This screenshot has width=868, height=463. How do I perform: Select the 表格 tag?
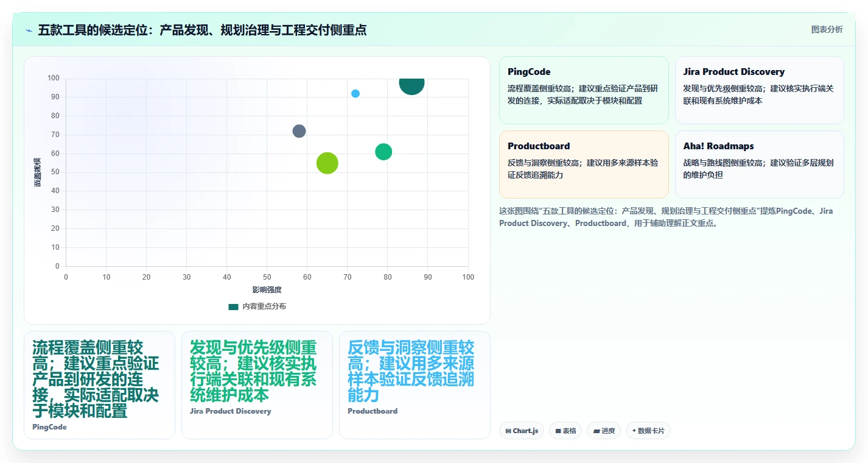pyautogui.click(x=565, y=431)
